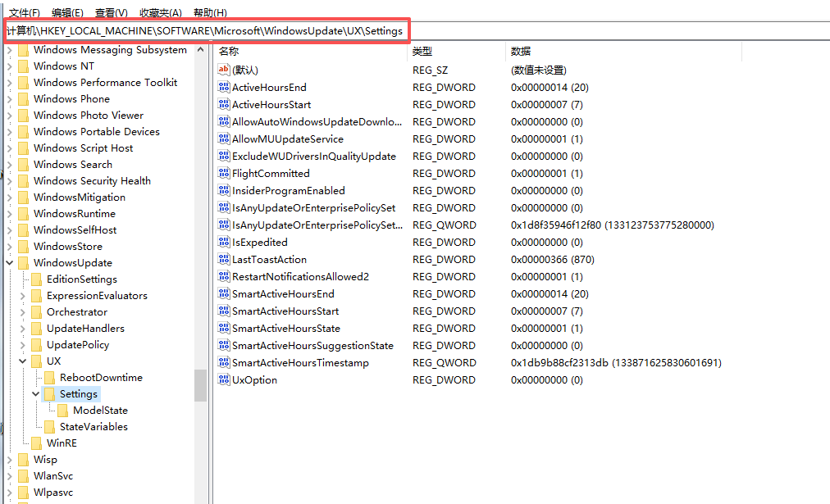830x504 pixels.
Task: Expand the ExpressionEvaluators node
Action: pyautogui.click(x=23, y=296)
